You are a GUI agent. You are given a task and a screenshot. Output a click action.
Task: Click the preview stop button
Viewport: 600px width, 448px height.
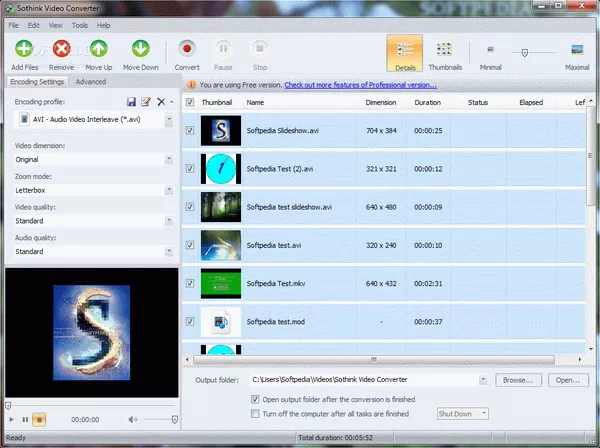click(39, 420)
